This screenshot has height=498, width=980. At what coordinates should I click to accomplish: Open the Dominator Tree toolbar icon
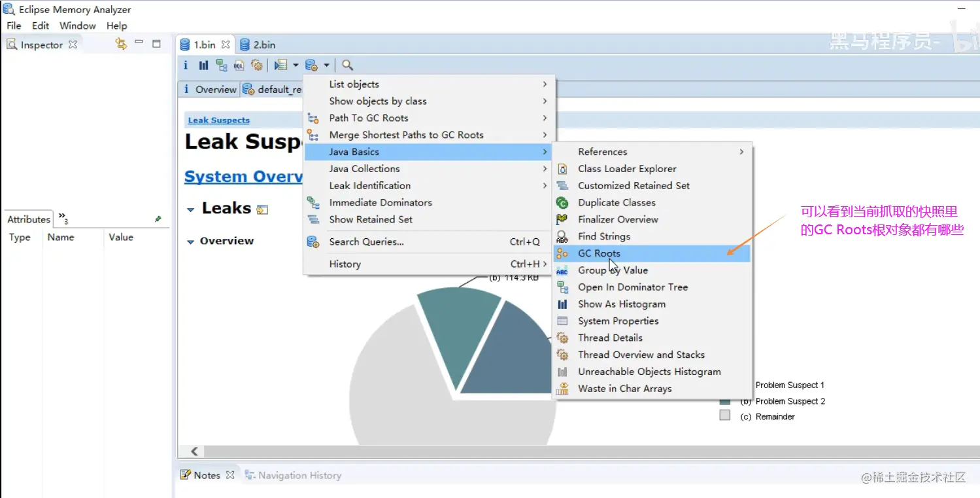coord(222,65)
